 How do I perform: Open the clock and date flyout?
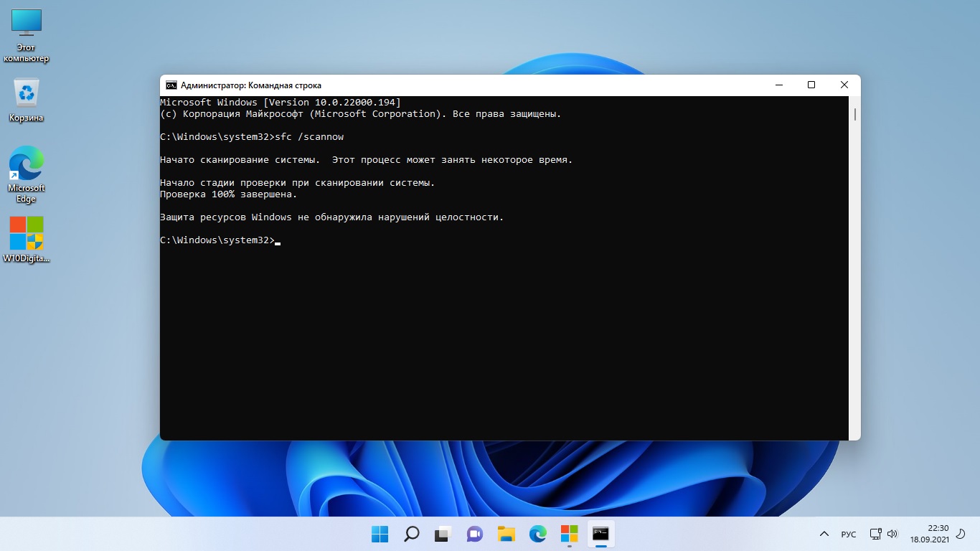point(929,534)
